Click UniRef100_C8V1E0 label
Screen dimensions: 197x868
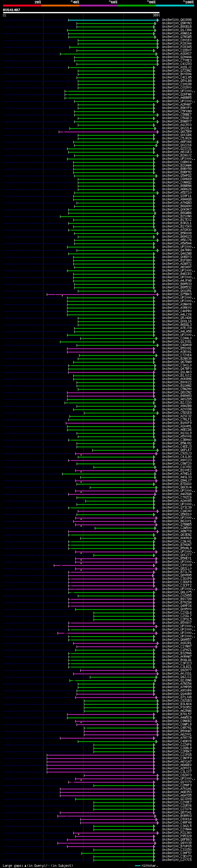(x=177, y=40)
